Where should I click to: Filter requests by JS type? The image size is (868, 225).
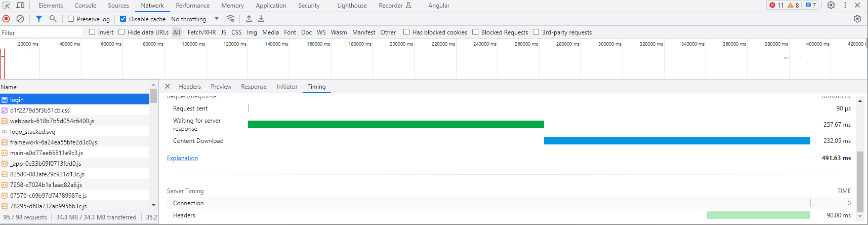pos(223,32)
